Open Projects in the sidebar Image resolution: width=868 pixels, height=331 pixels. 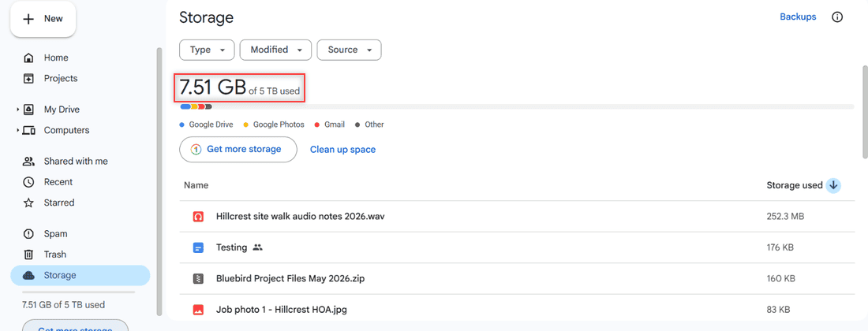(61, 79)
